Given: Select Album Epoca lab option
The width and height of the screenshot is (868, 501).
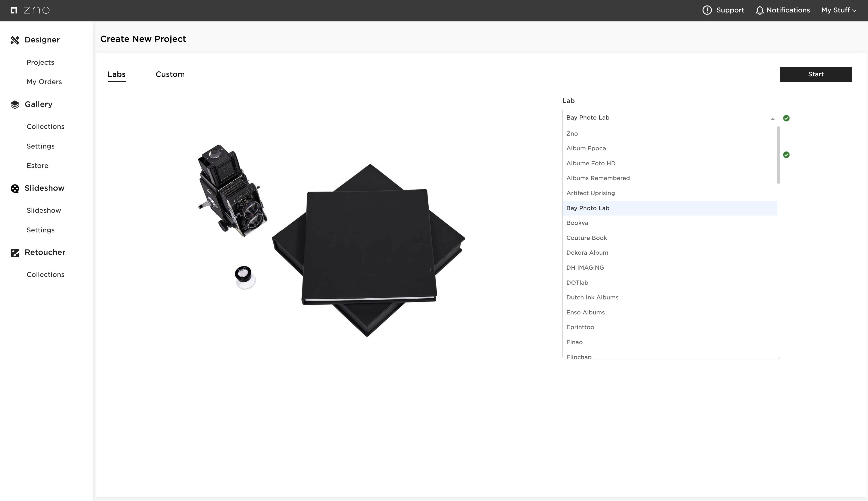Looking at the screenshot, I should click(670, 148).
